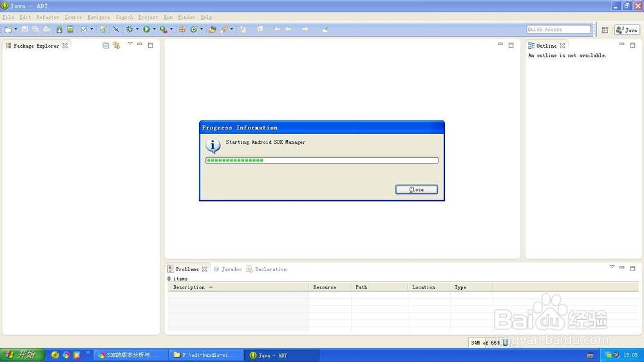Run Android Lint check icon
644x362 pixels.
[x=84, y=29]
